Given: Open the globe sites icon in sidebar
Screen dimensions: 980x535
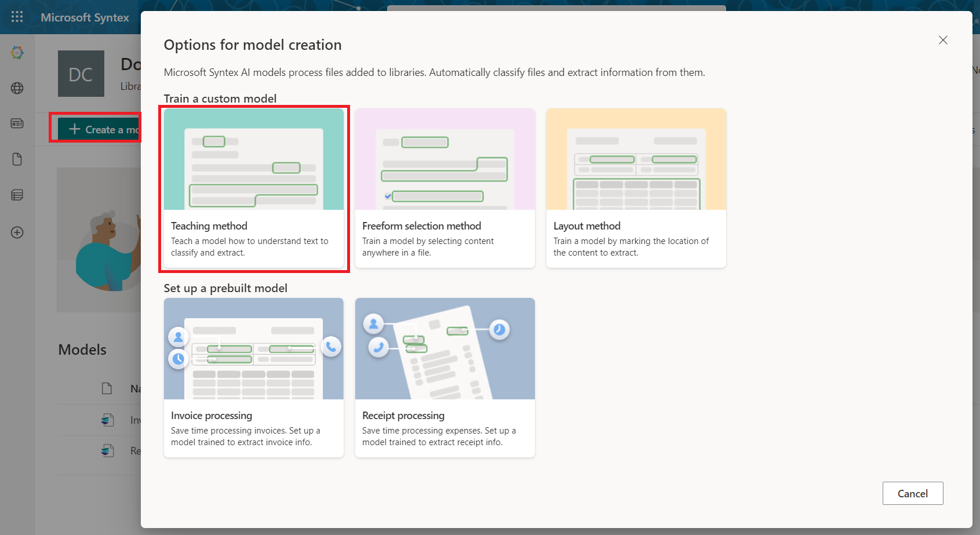Looking at the screenshot, I should 17,88.
